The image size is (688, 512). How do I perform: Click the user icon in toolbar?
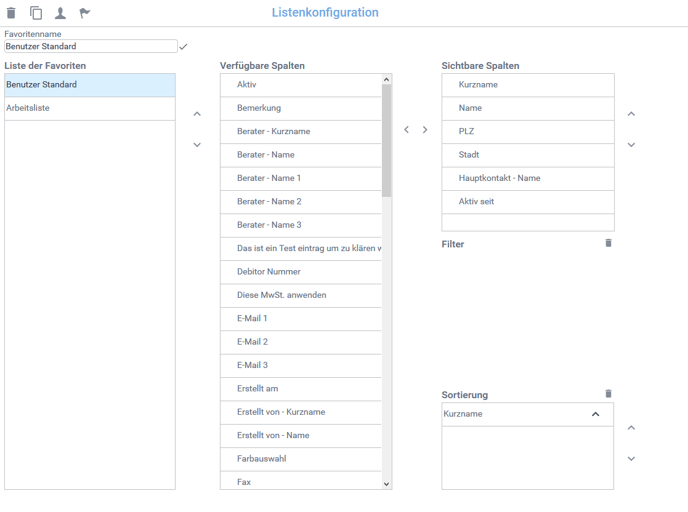click(x=60, y=13)
